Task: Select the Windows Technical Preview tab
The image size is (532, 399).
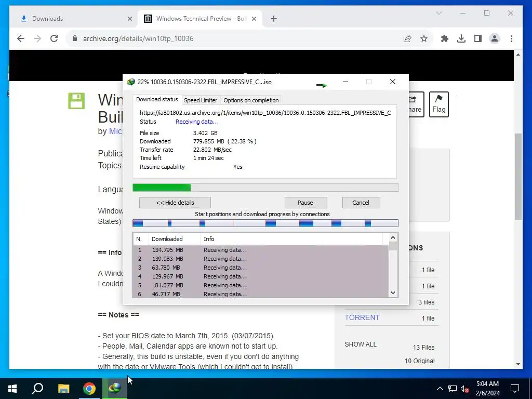Action: click(200, 19)
